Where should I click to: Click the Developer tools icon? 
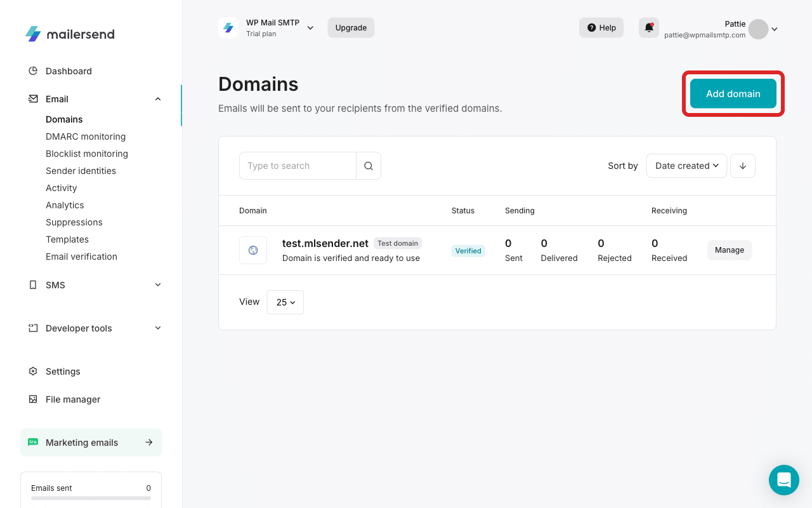pos(32,328)
